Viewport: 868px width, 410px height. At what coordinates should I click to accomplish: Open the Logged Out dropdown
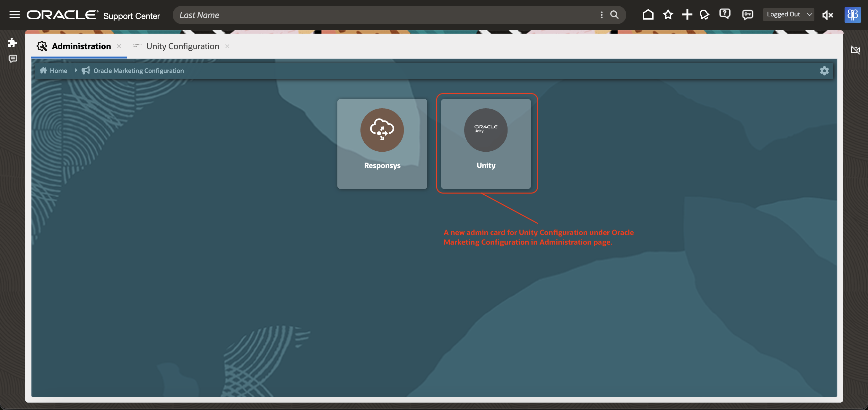[788, 14]
